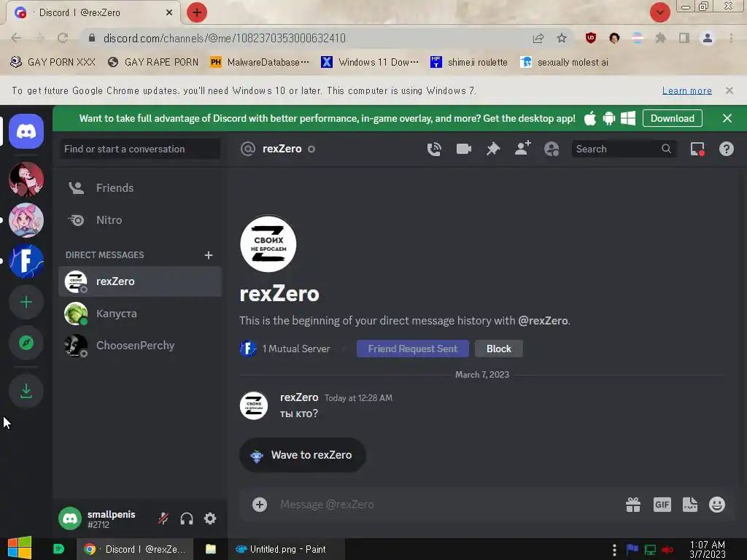This screenshot has height=560, width=747.
Task: Reload the page
Action: coord(63,38)
